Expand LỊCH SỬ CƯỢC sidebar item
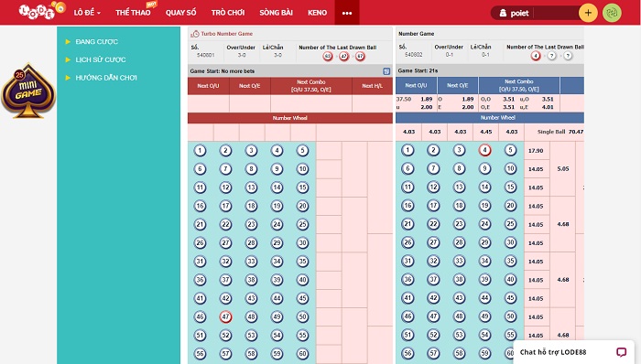 pyautogui.click(x=100, y=59)
